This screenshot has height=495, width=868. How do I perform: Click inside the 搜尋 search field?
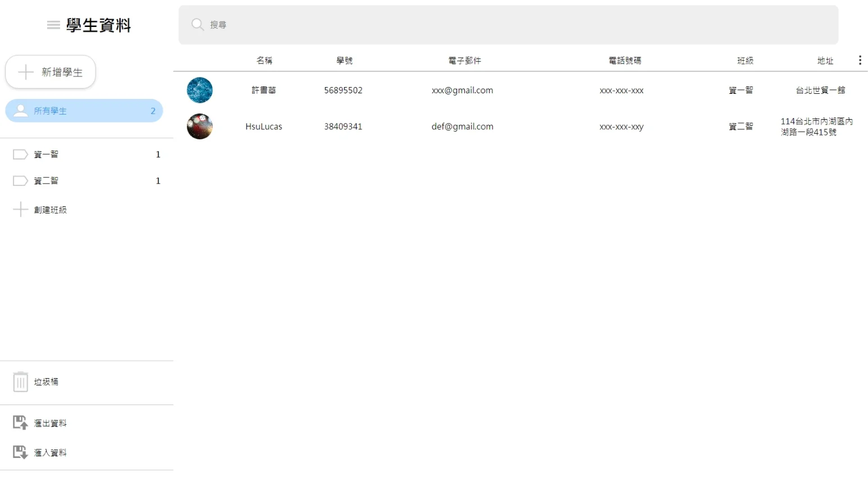tap(508, 25)
